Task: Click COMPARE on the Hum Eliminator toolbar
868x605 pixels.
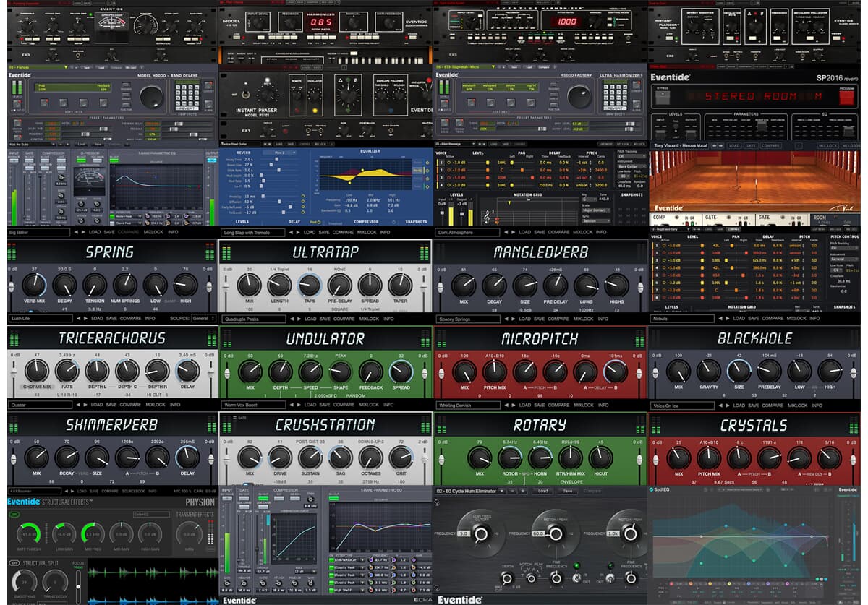Action: 592,489
